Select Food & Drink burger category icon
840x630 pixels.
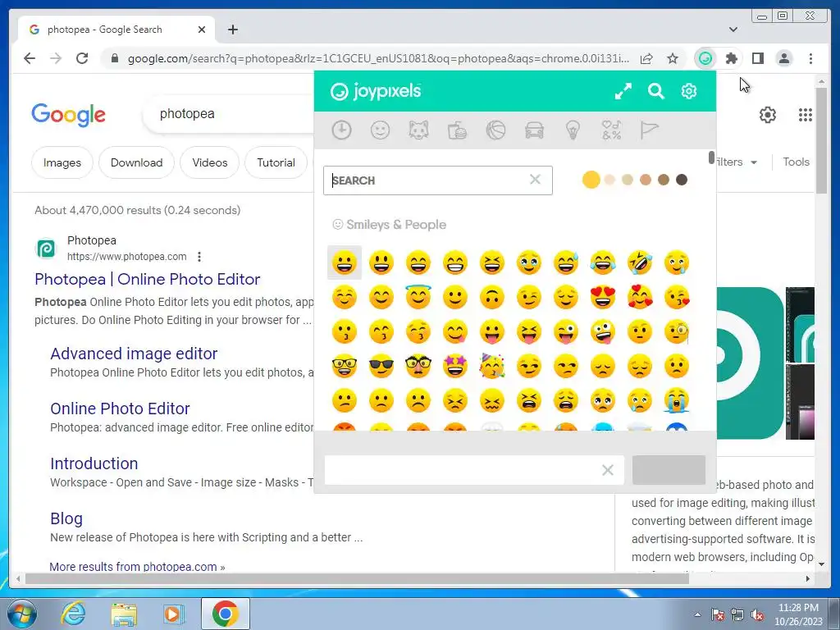coord(457,130)
